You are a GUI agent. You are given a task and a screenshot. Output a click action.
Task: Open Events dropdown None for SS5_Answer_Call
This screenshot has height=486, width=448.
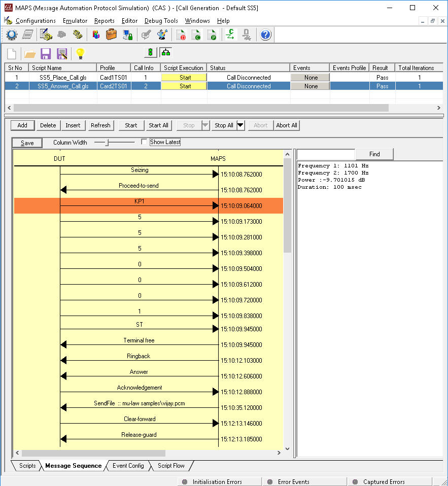(310, 86)
